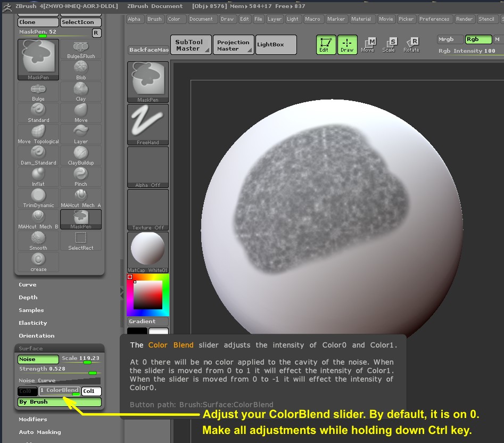The width and height of the screenshot is (504, 443).
Task: Expand the Elasticity brush section
Action: [x=33, y=323]
